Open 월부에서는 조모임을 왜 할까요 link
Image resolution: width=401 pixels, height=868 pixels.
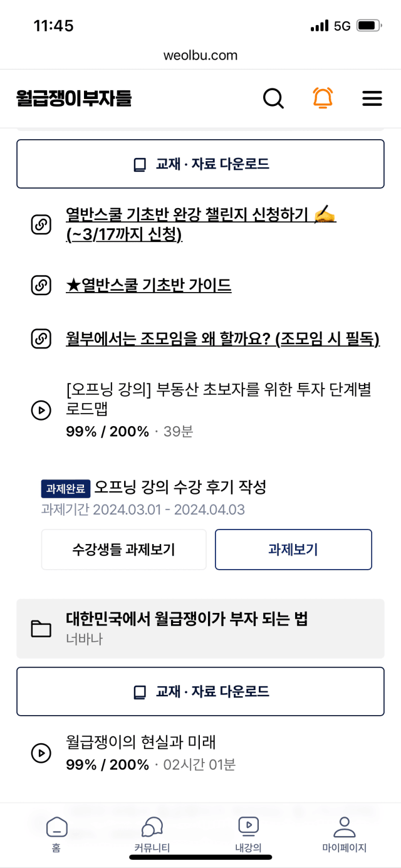(x=223, y=339)
